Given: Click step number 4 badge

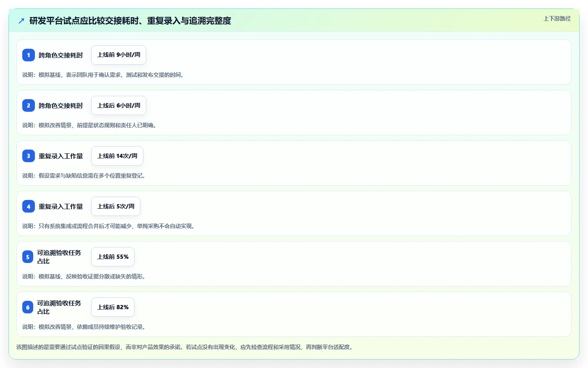Looking at the screenshot, I should pyautogui.click(x=29, y=206).
